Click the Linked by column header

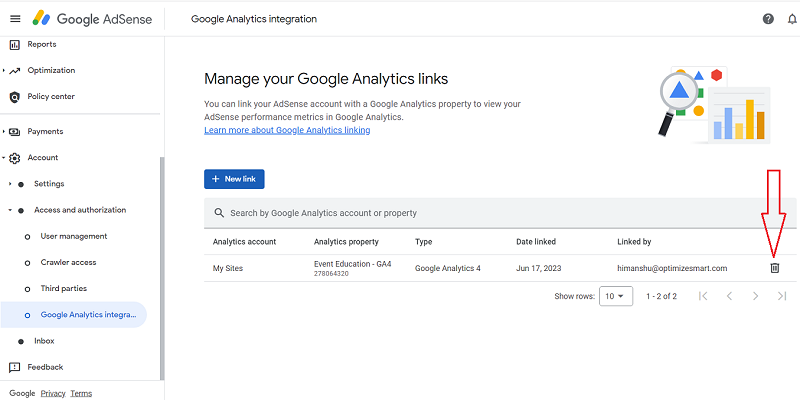[634, 242]
